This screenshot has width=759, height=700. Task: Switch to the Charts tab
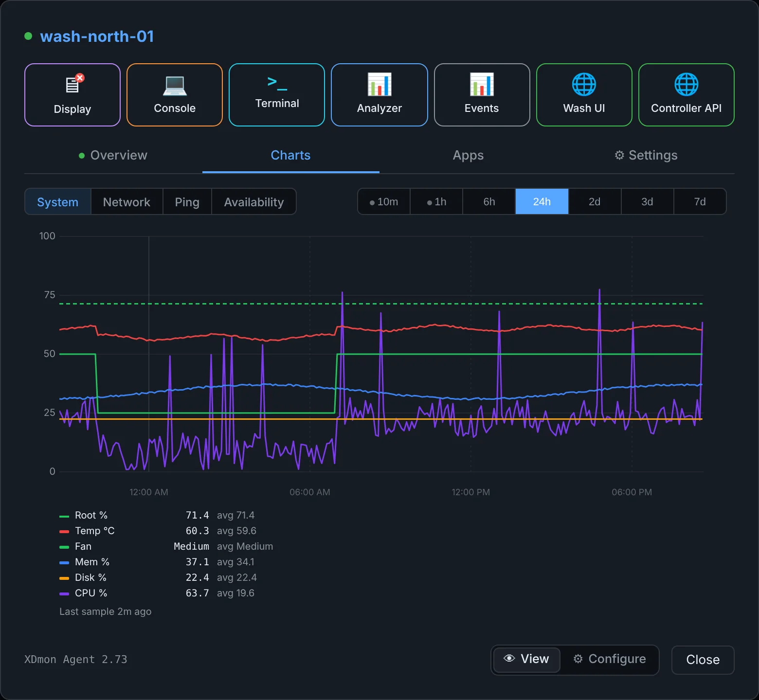coord(290,155)
